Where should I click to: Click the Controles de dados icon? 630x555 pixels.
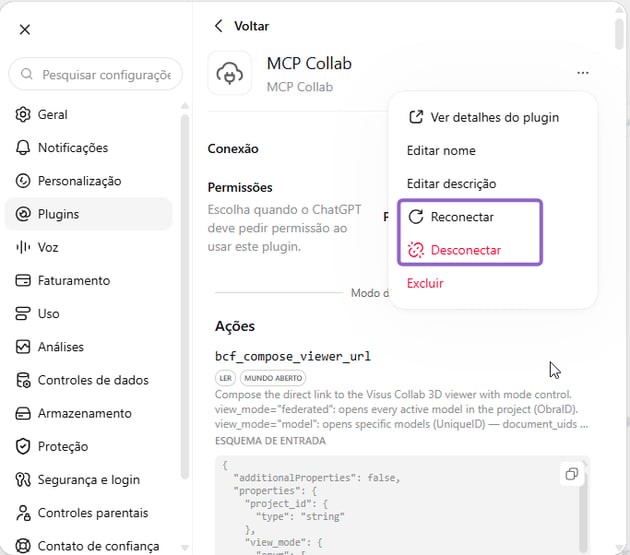point(23,380)
